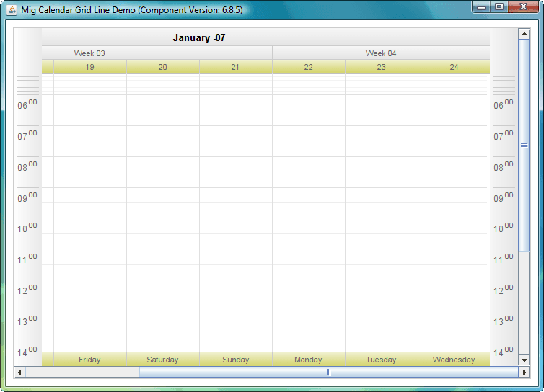Select the day 23 date header
The width and height of the screenshot is (544, 392).
click(x=381, y=66)
